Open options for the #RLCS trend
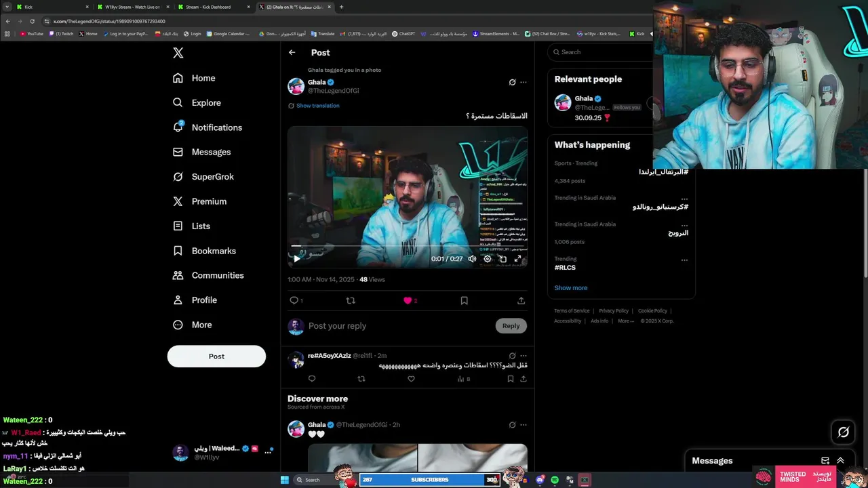868x488 pixels. pyautogui.click(x=684, y=260)
